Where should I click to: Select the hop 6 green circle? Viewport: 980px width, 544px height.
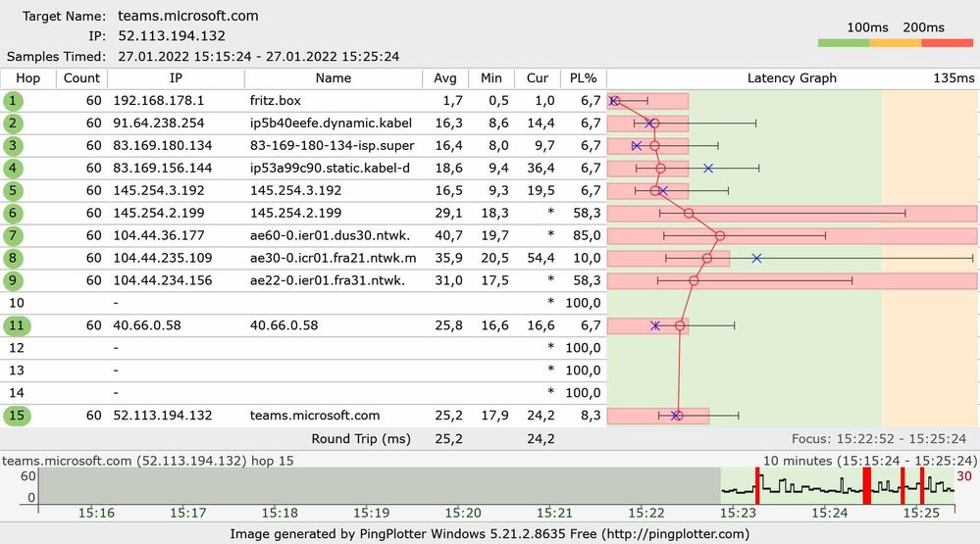point(13,213)
